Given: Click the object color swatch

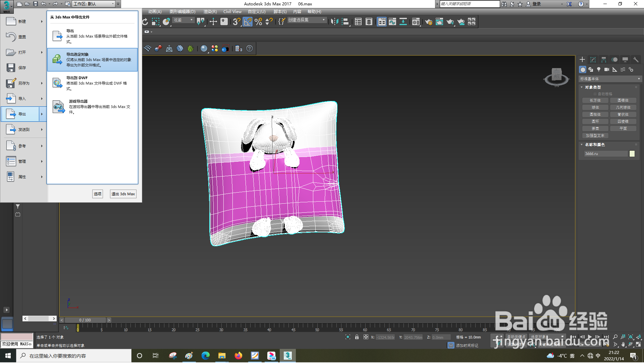Looking at the screenshot, I should pos(632,154).
